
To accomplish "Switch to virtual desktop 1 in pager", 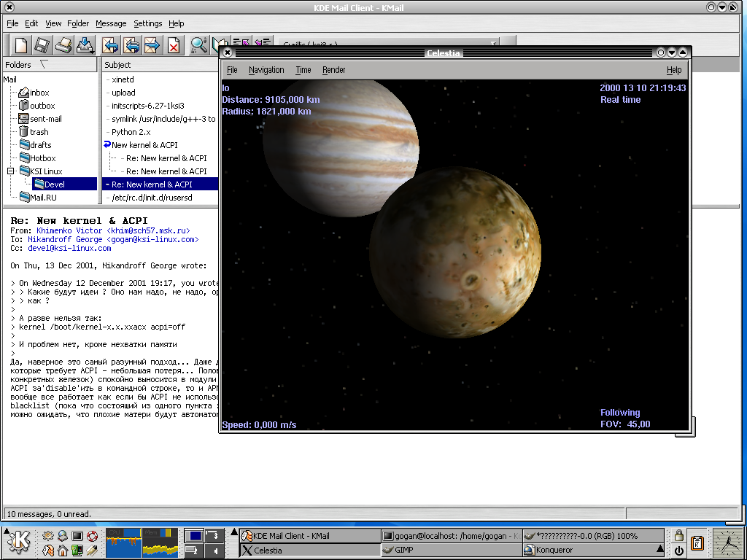I will click(x=193, y=536).
